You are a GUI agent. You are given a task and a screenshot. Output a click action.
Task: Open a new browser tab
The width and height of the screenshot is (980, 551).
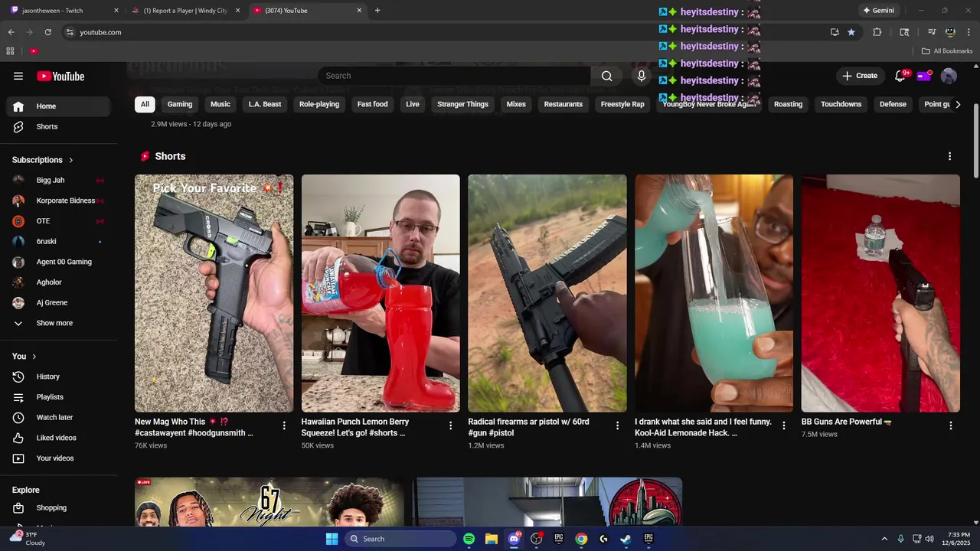[377, 11]
